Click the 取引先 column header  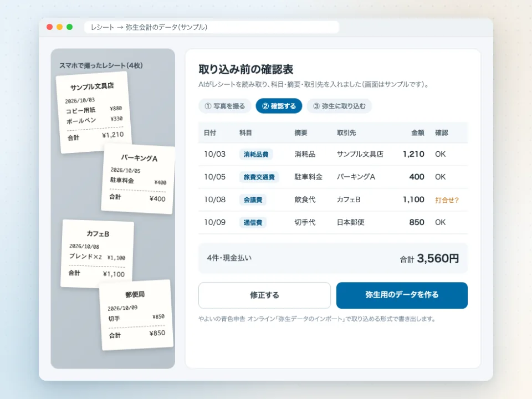click(346, 132)
